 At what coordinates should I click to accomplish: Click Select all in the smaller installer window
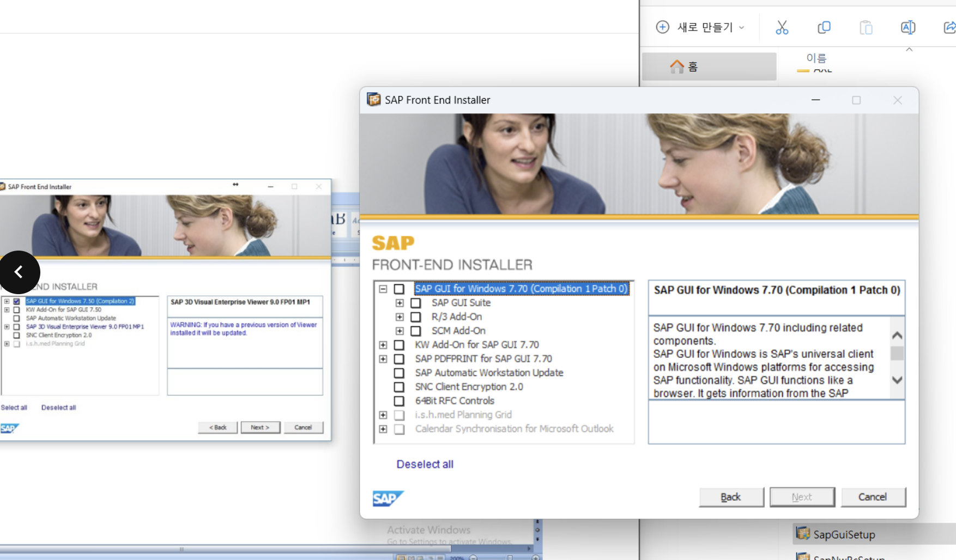[14, 407]
